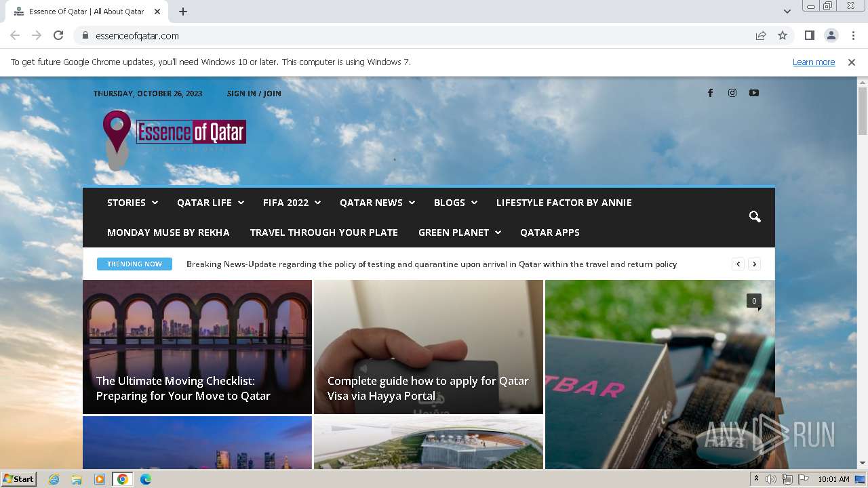The height and width of the screenshot is (488, 868).
Task: Click the Chrome taskbar icon
Action: (x=122, y=479)
